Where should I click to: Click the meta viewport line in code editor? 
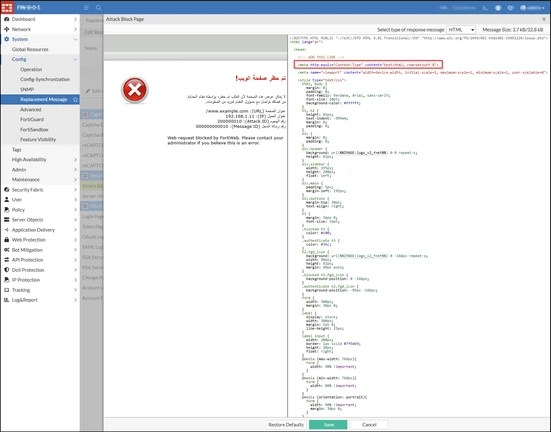(423, 72)
